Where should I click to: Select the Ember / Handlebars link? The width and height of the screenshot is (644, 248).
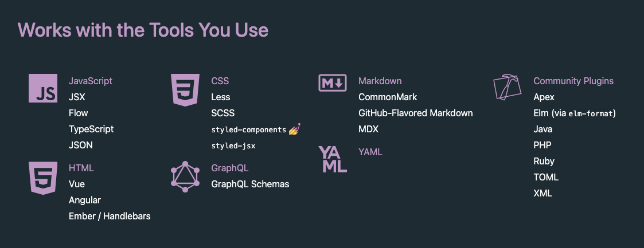tap(110, 216)
